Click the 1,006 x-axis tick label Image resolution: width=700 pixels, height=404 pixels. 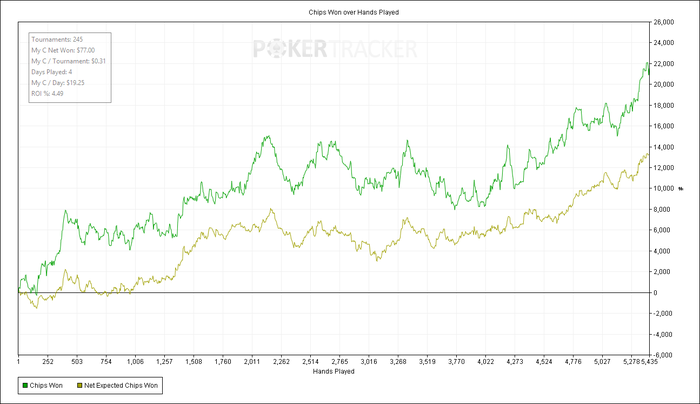135,362
